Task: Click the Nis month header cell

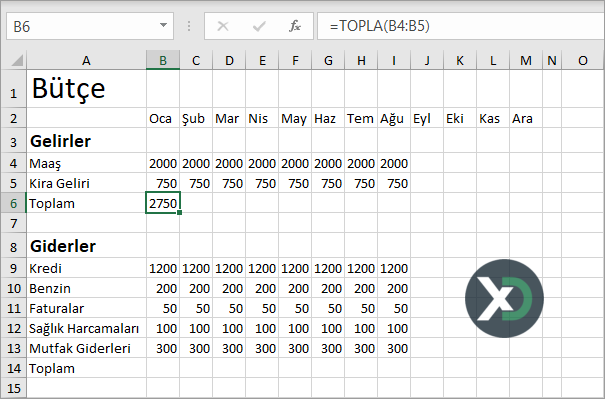Action: 262,118
